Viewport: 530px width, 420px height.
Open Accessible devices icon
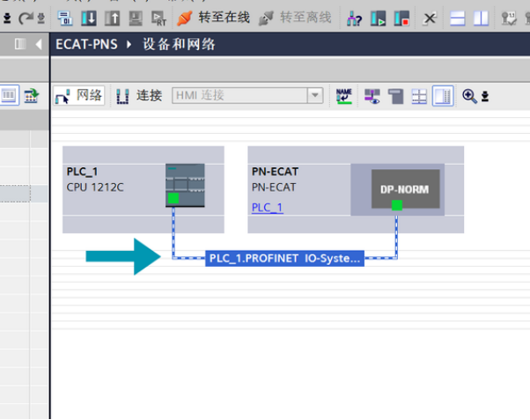[x=354, y=18]
